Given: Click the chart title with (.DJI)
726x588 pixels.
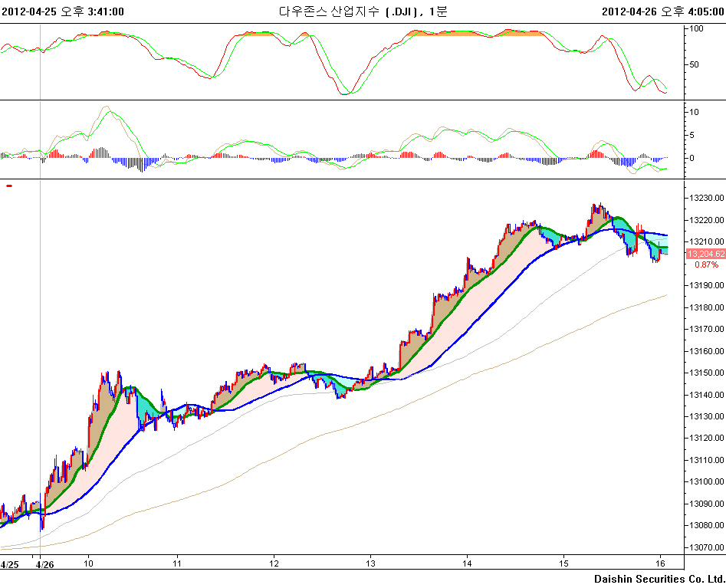Looking at the screenshot, I should 363,11.
